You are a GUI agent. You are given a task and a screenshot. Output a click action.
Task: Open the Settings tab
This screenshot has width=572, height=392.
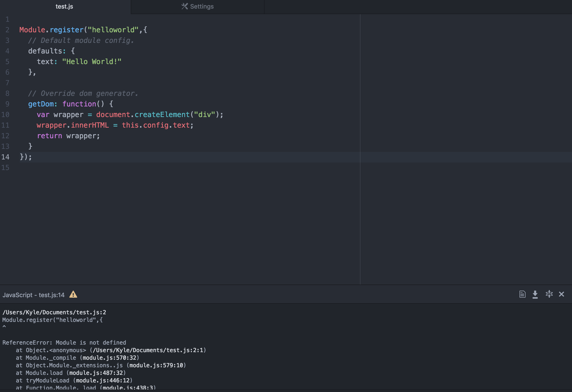(201, 7)
